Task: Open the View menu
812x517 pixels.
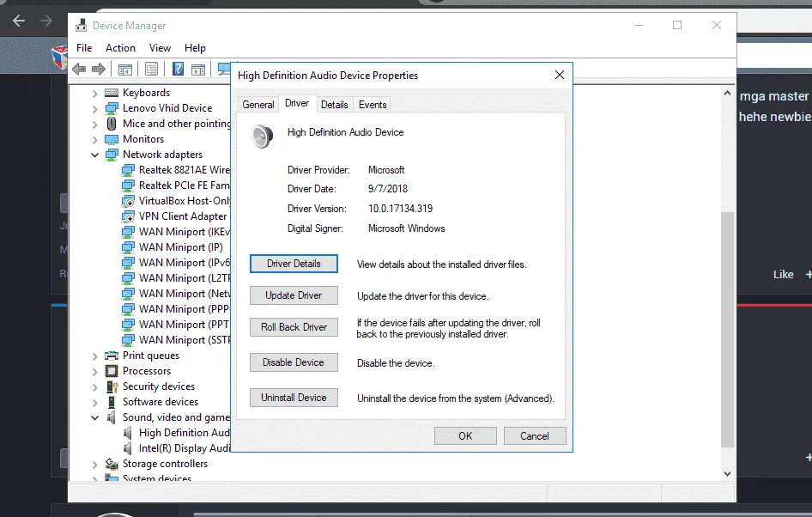Action: 160,47
